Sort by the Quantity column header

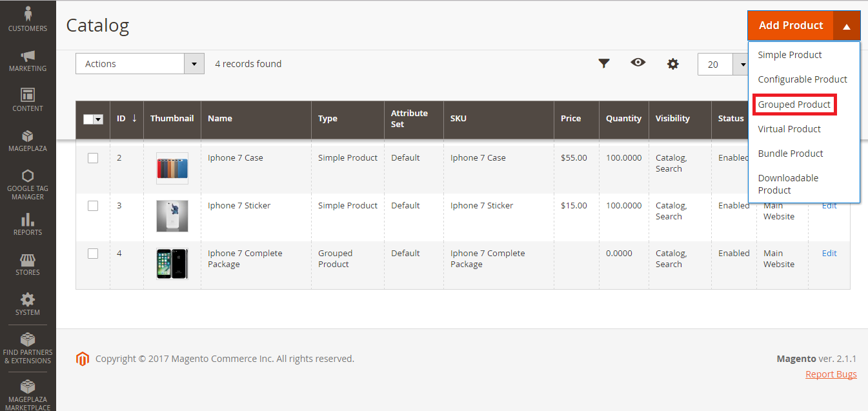coord(624,119)
